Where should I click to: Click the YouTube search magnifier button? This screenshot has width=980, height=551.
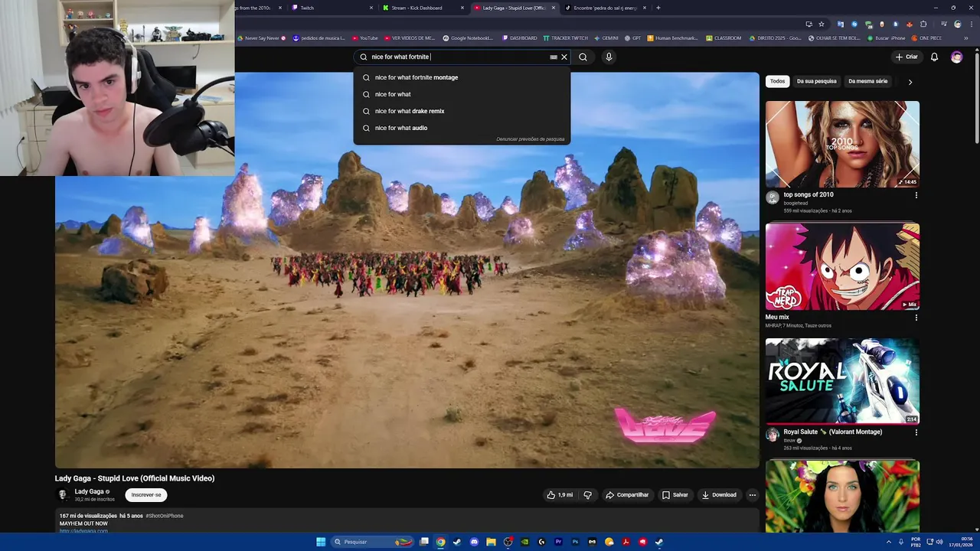(x=583, y=57)
